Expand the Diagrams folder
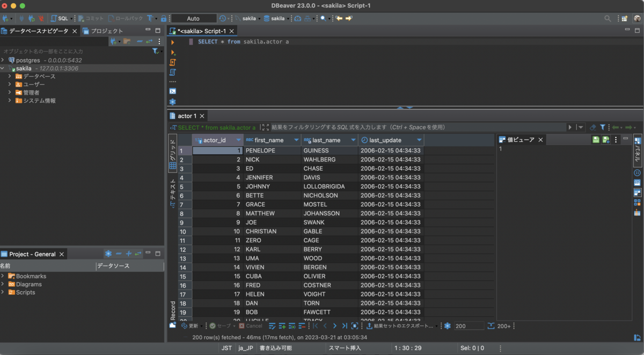644x355 pixels. click(x=3, y=284)
